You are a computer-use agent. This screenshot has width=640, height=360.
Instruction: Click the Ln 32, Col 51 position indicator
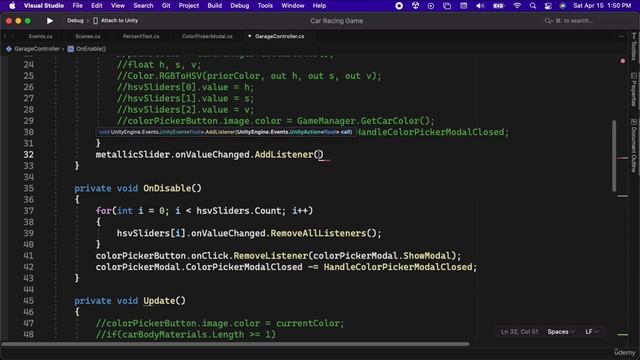(520, 332)
